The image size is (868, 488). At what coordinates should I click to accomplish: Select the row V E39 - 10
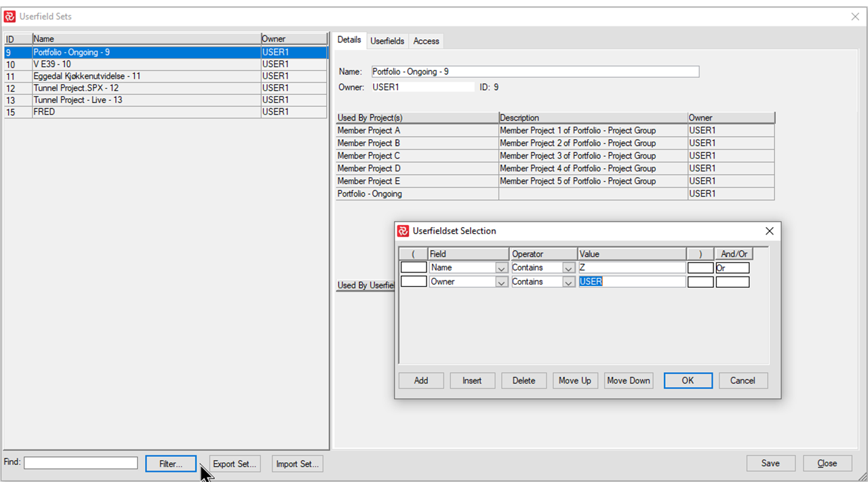tap(165, 64)
